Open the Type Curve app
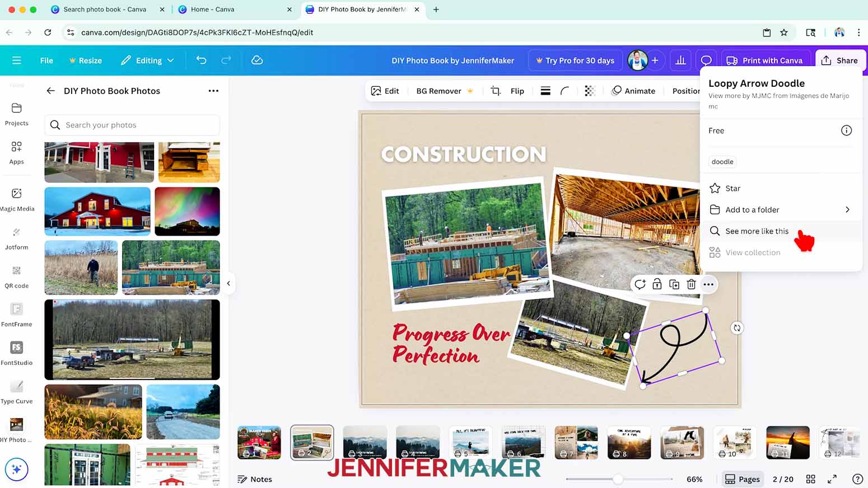Viewport: 868px width, 488px height. [x=16, y=393]
